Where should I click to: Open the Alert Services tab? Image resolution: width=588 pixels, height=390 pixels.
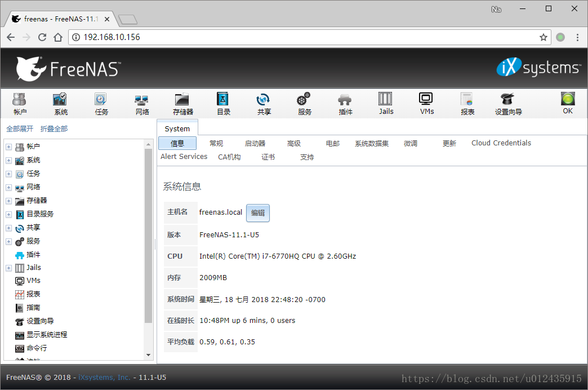(x=184, y=157)
